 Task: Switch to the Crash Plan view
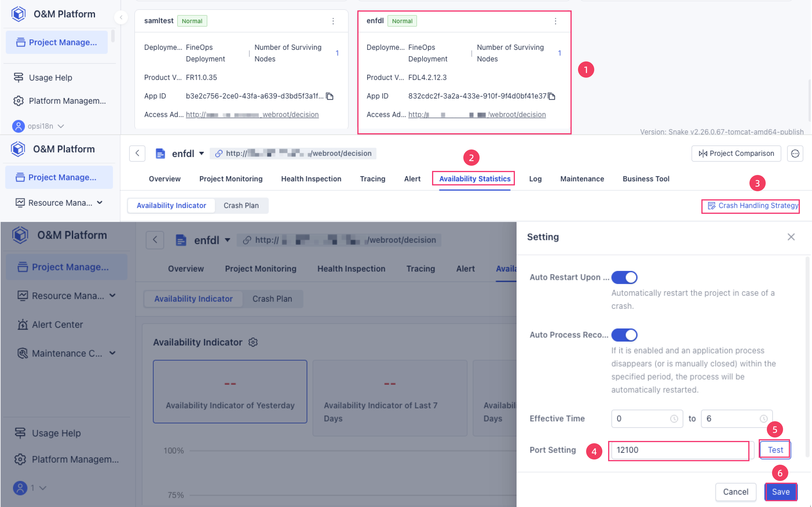[241, 205]
